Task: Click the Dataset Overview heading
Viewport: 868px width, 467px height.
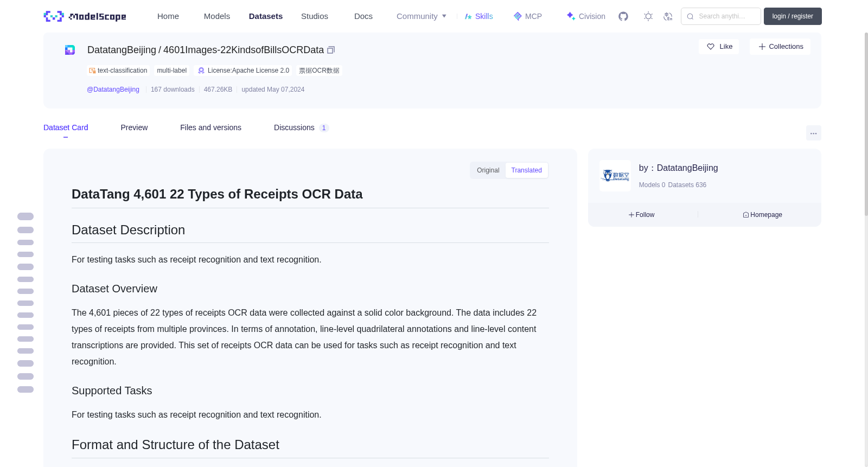Action: point(114,289)
